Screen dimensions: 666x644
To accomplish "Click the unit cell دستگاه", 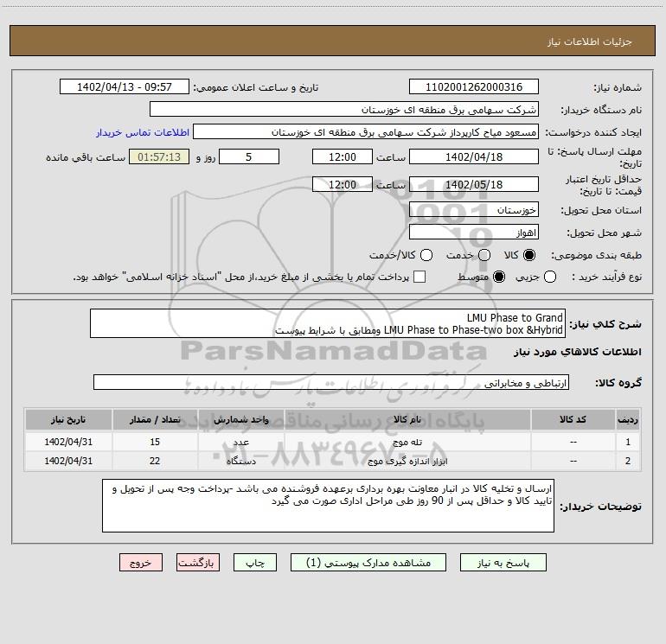I will click(240, 461).
